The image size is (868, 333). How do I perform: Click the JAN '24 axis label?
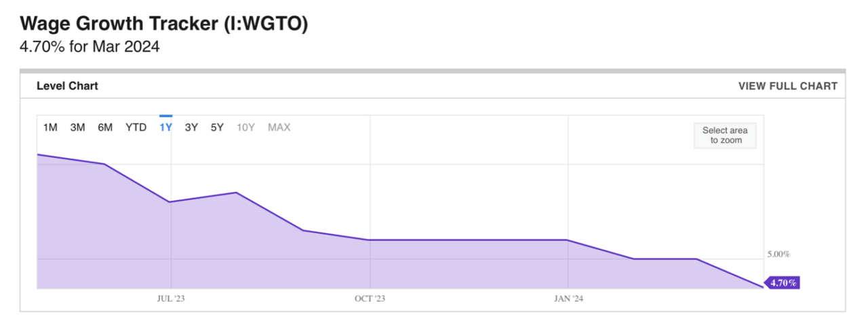pos(568,298)
